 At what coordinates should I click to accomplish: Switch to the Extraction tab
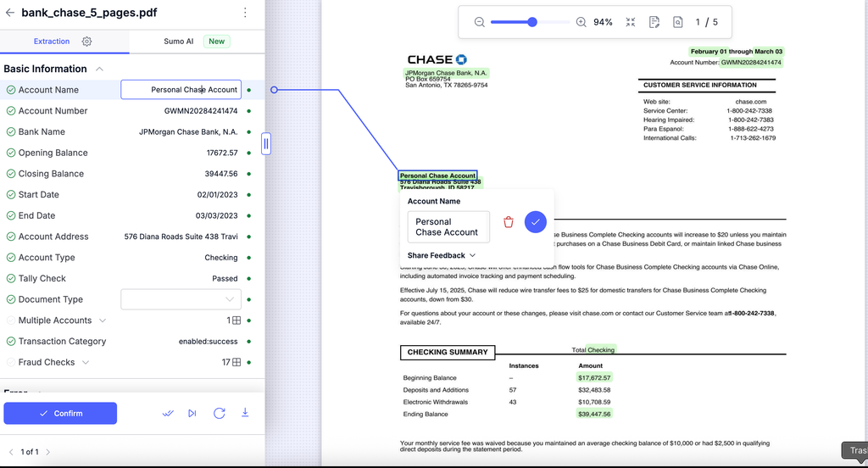pyautogui.click(x=52, y=42)
